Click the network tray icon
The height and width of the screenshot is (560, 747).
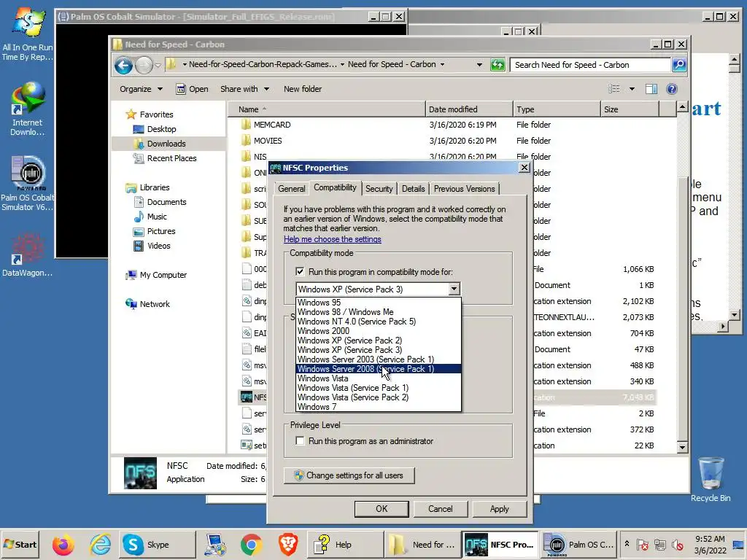click(660, 544)
